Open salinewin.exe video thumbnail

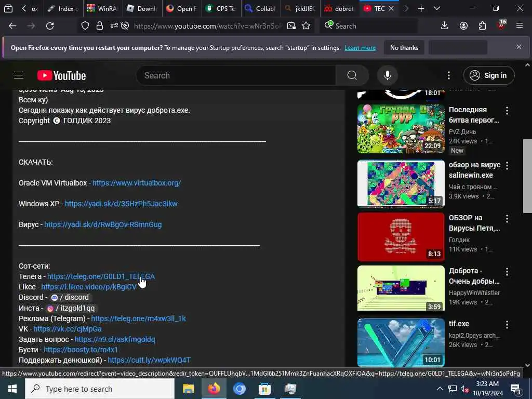point(401,183)
